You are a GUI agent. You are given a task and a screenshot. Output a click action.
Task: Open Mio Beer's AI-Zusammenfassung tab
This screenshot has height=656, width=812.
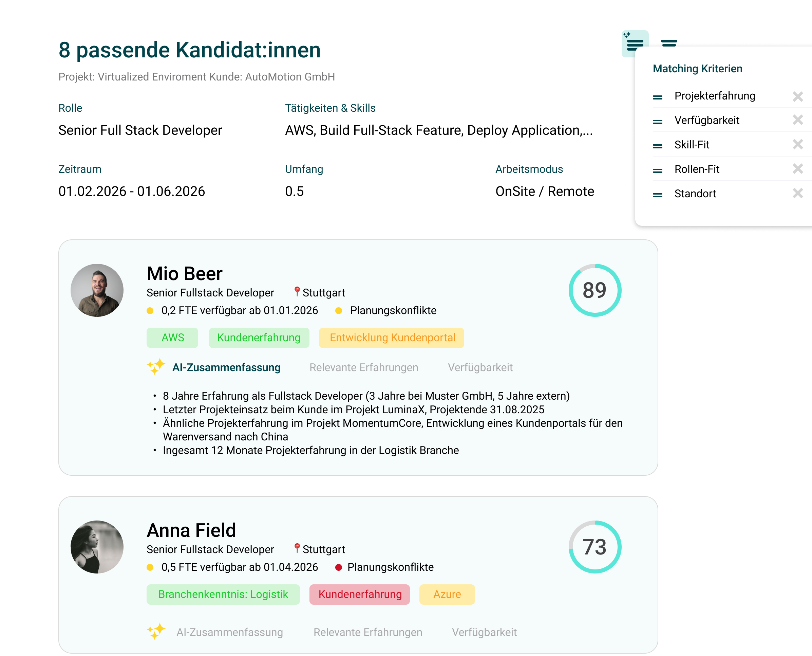point(226,367)
